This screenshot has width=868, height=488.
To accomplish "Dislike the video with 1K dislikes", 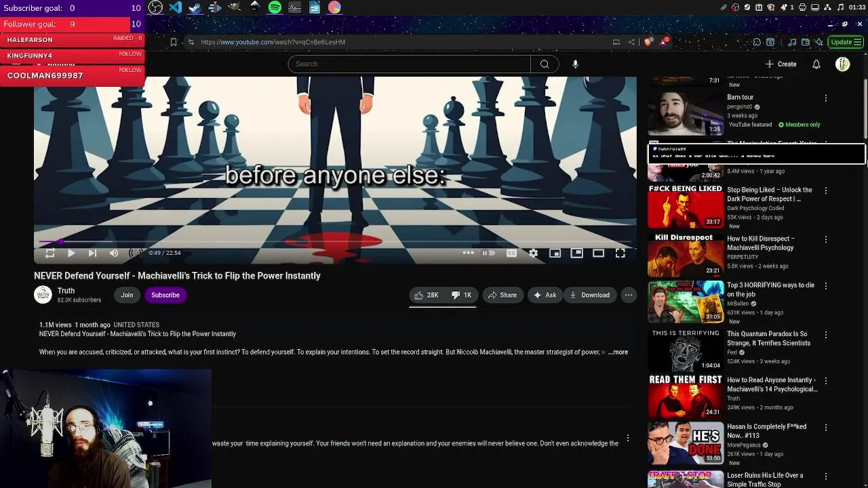I will coord(462,295).
